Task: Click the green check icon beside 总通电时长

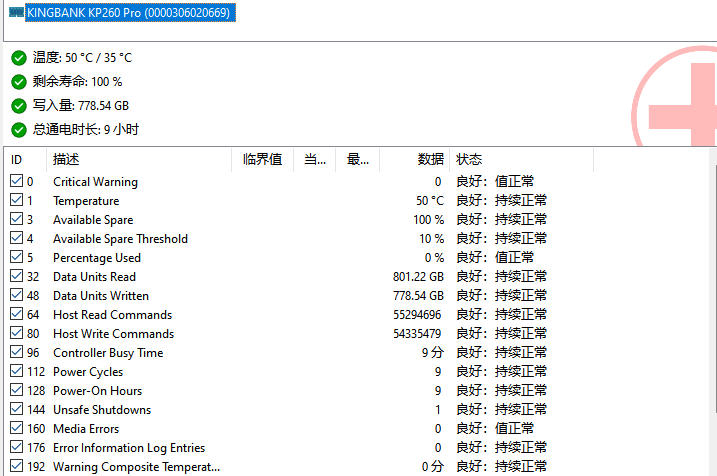Action: tap(19, 130)
